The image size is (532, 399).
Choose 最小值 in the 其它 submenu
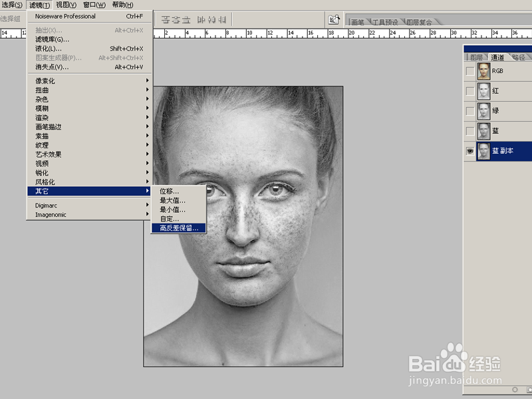tap(179, 209)
